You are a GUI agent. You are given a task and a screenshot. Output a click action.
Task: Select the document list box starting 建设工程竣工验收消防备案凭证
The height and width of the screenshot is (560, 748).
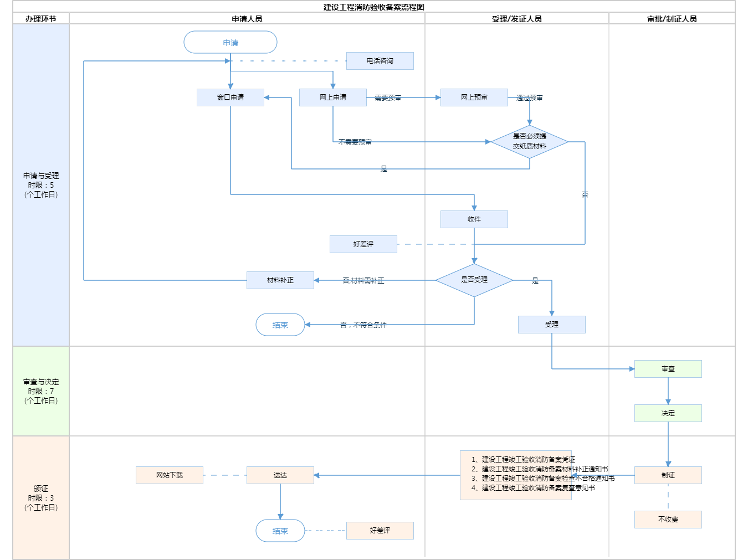pos(515,475)
